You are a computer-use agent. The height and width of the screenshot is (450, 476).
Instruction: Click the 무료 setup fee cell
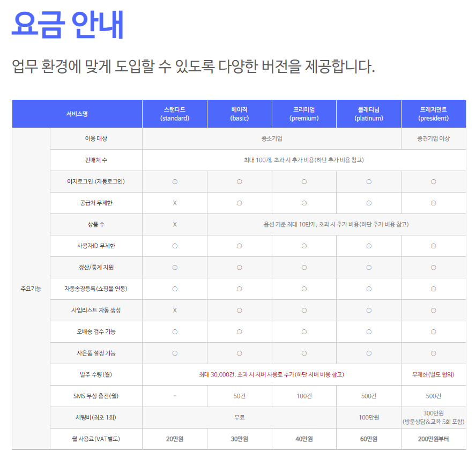[x=240, y=417]
